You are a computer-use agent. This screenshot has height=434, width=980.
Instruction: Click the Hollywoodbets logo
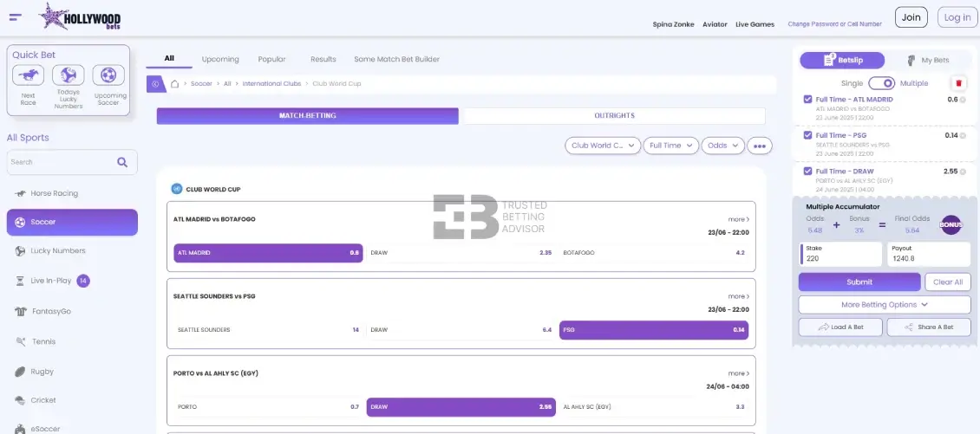coord(80,16)
